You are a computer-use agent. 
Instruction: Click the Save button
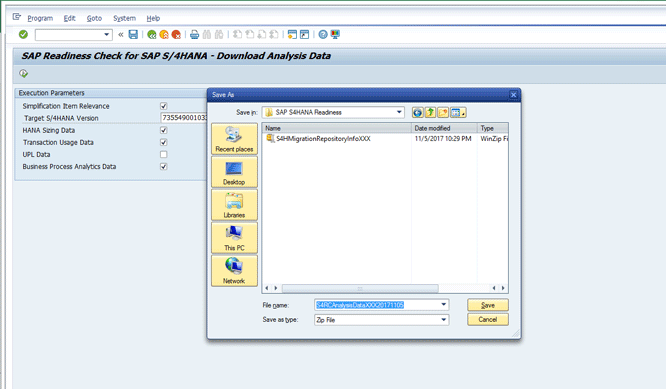point(488,305)
